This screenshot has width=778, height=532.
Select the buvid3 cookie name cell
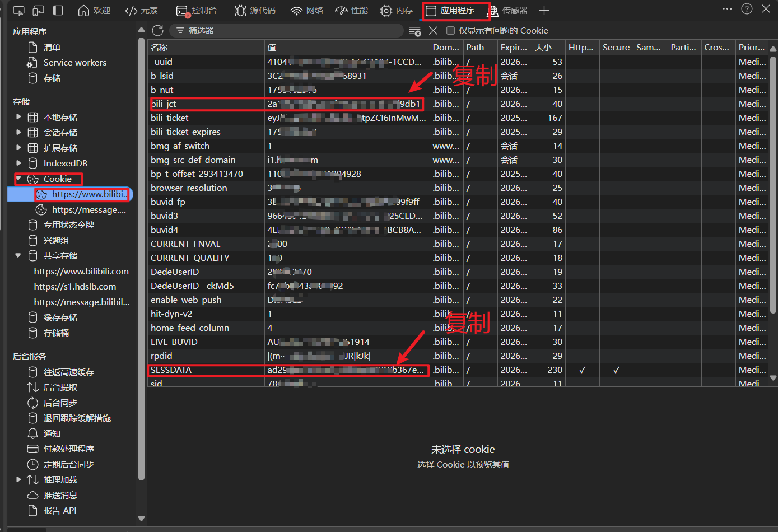point(206,216)
